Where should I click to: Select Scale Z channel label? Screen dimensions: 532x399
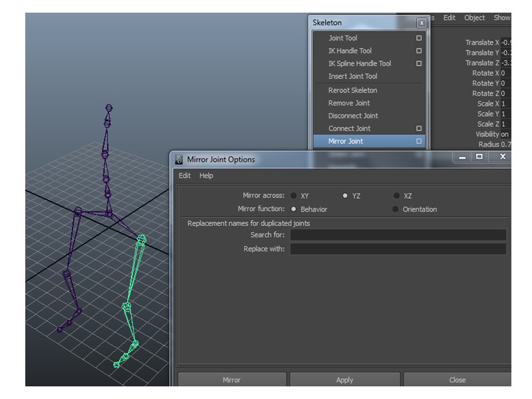[x=488, y=124]
